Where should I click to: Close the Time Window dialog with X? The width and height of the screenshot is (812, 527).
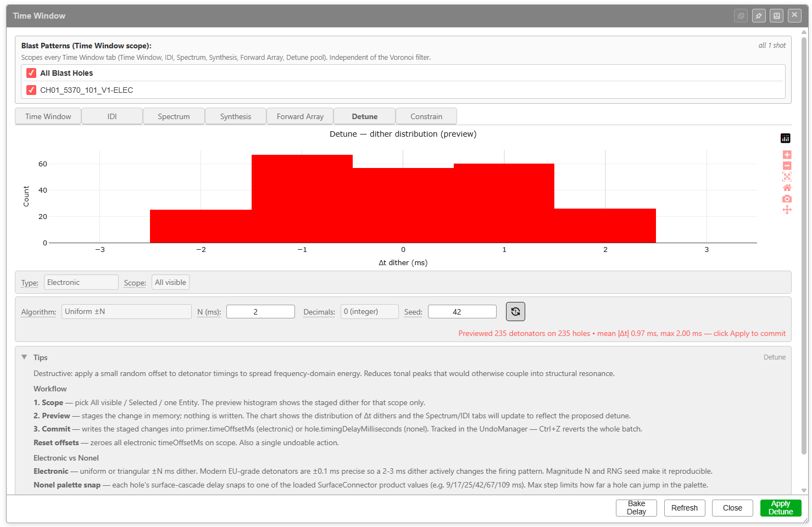pyautogui.click(x=794, y=15)
